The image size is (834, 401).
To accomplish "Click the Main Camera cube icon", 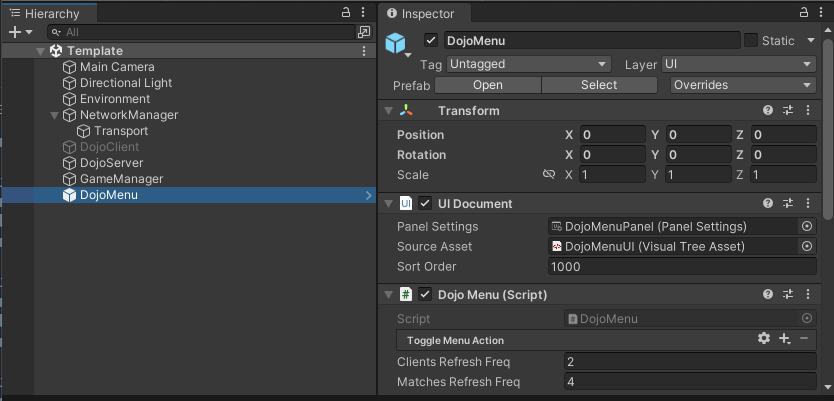I will (x=69, y=67).
